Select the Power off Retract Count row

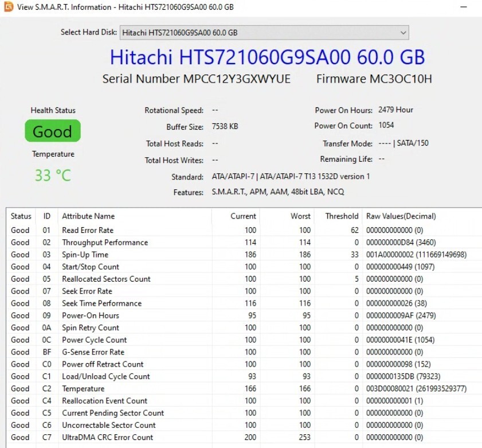244,364
